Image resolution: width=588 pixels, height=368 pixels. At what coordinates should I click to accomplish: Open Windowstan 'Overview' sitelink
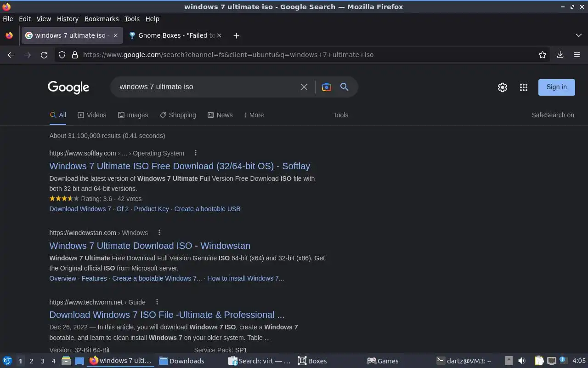coord(63,278)
